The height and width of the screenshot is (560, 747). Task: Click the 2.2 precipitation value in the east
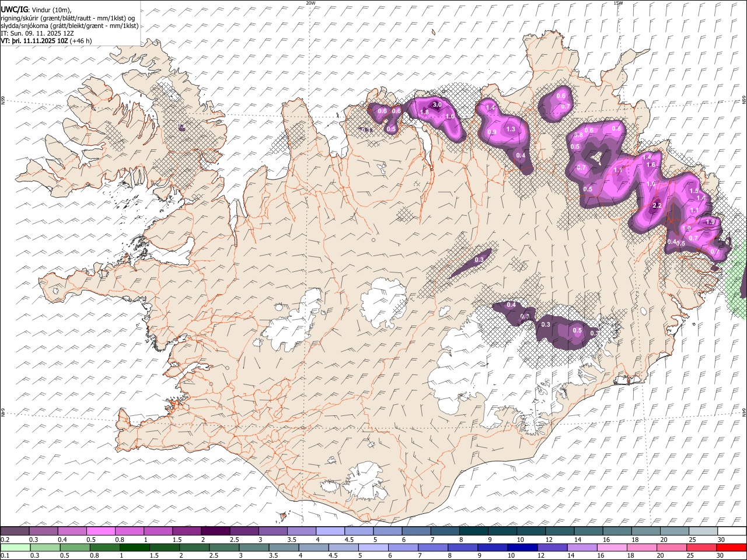coord(657,206)
